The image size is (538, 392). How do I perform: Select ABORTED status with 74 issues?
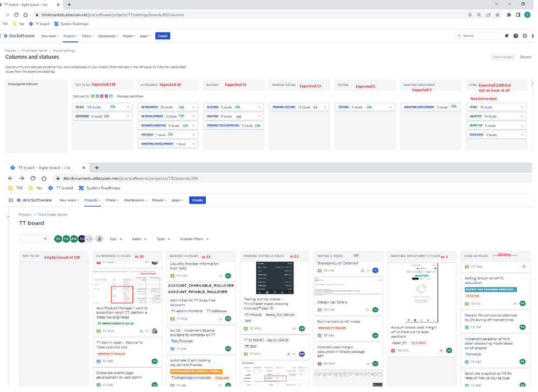pos(496,116)
